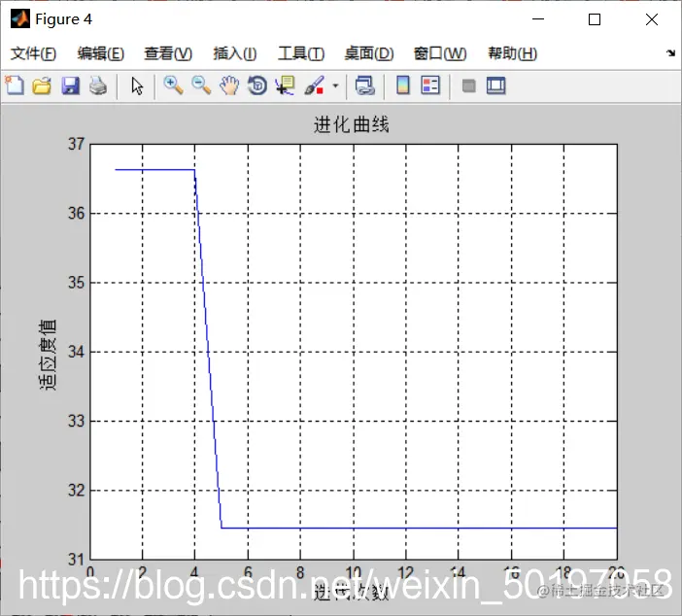Viewport: 682px width, 616px height.
Task: Open the 编辑(E) menu
Action: [101, 53]
